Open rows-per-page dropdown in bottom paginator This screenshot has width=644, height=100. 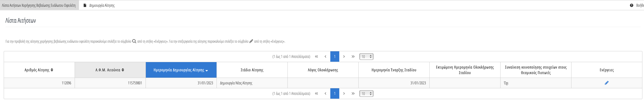[366, 94]
